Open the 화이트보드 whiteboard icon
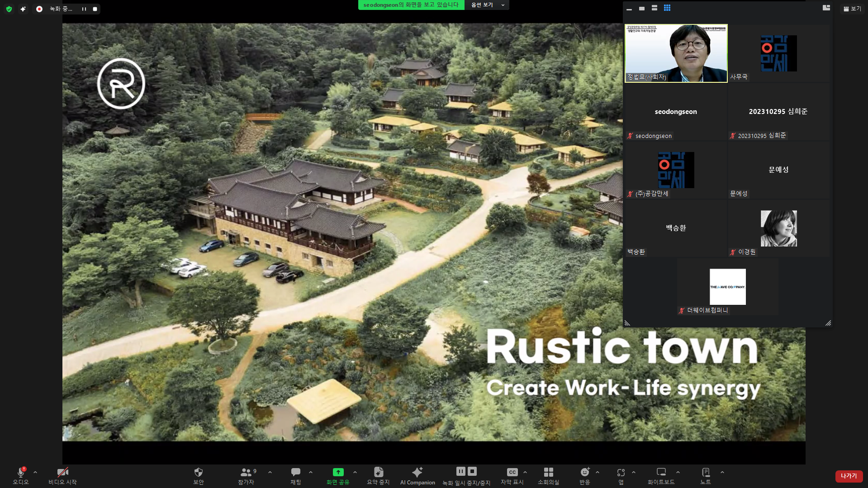The image size is (868, 488). 661,475
